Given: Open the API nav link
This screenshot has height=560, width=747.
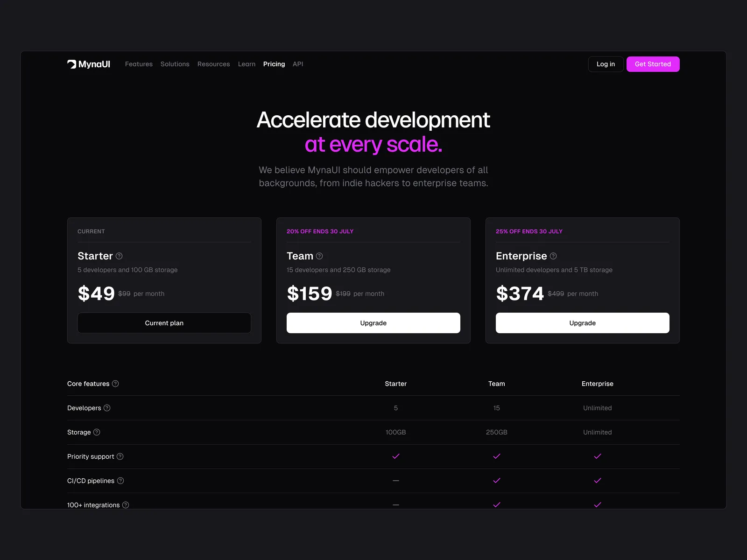Looking at the screenshot, I should click(298, 64).
